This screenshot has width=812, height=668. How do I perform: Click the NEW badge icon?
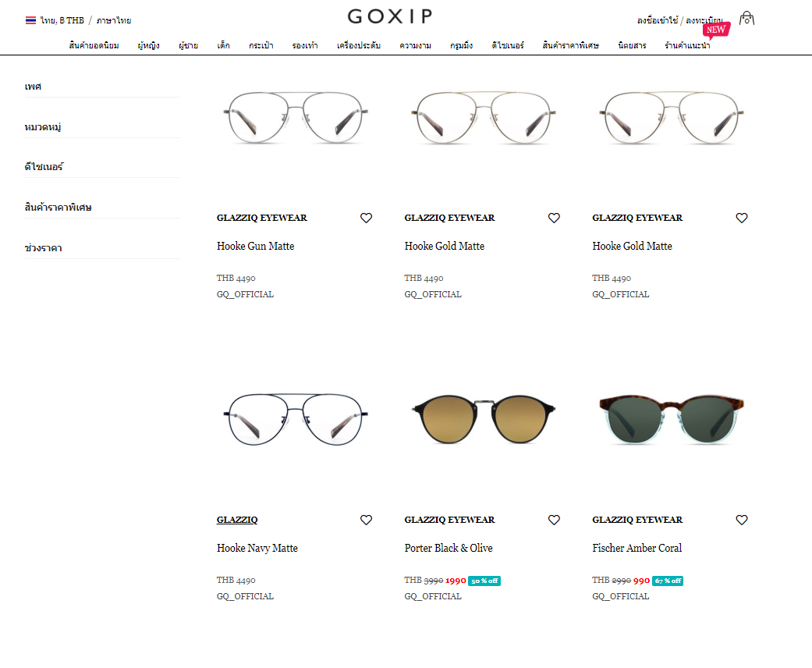pos(716,30)
